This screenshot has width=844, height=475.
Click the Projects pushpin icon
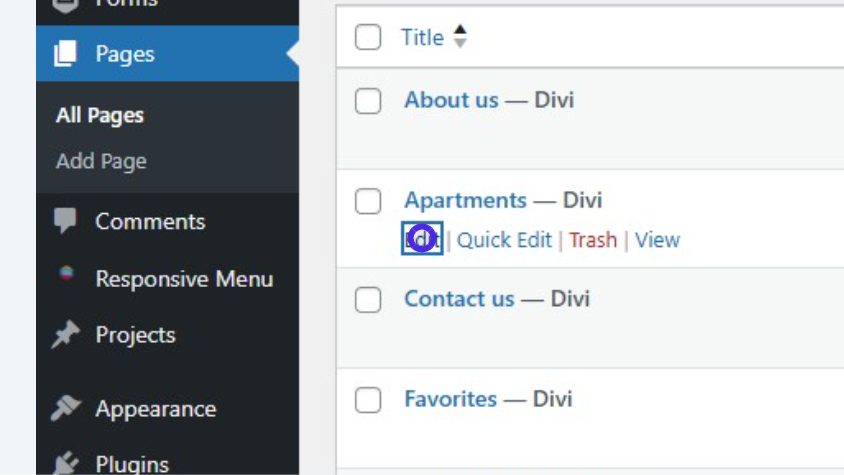click(x=66, y=335)
